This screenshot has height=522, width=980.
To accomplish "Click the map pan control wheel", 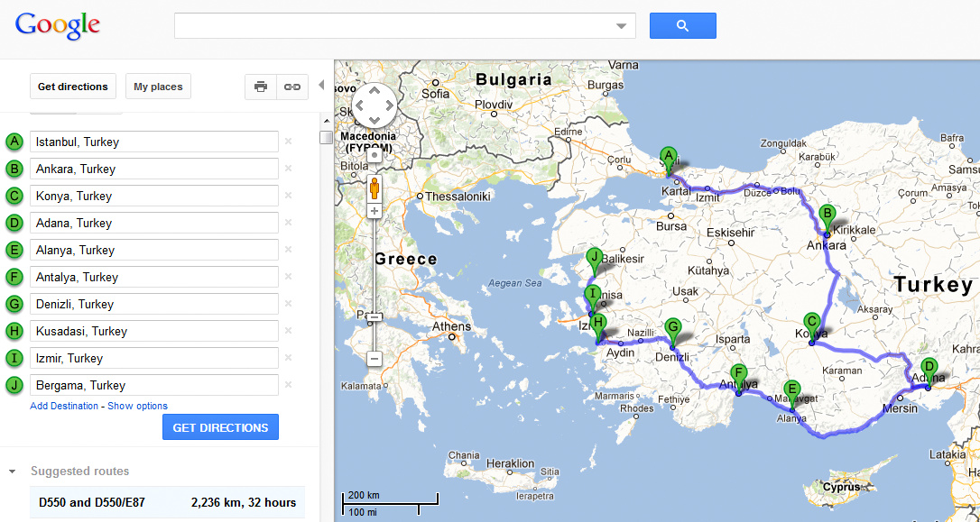I will (x=374, y=105).
